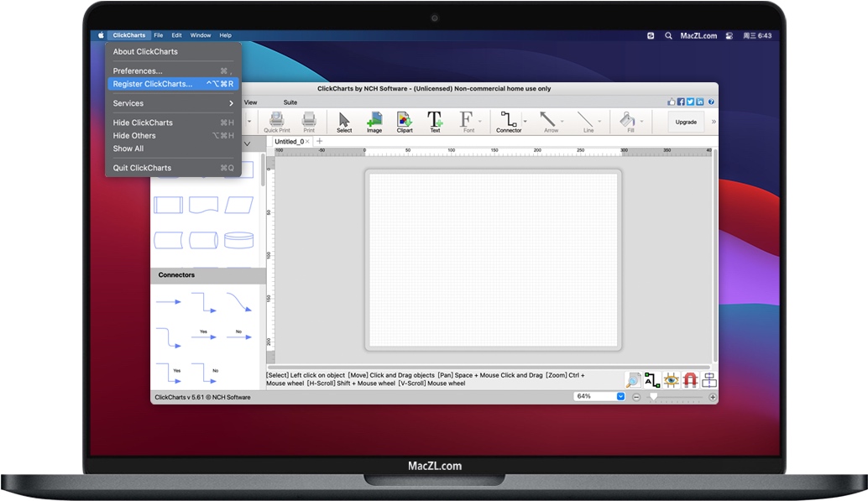Open the Clipart tool

click(405, 123)
